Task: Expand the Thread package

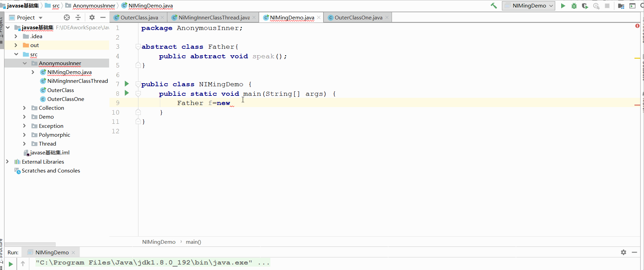Action: pyautogui.click(x=24, y=144)
